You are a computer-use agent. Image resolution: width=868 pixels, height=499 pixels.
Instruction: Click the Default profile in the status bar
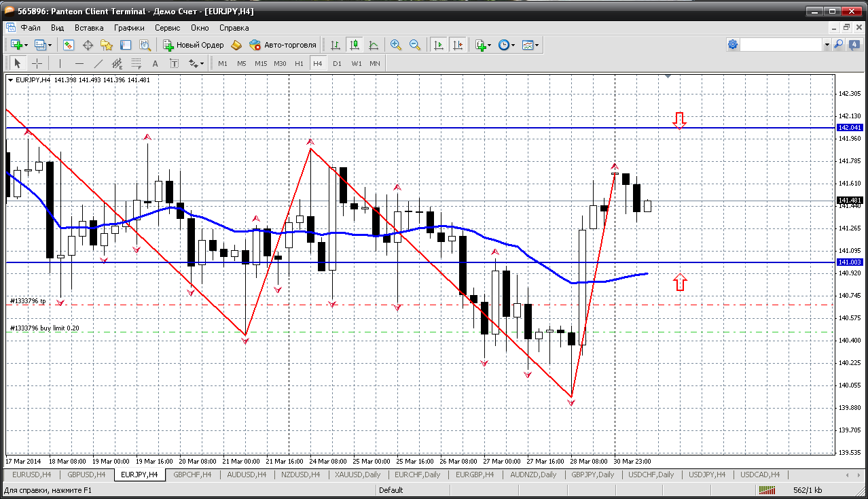[x=391, y=490]
